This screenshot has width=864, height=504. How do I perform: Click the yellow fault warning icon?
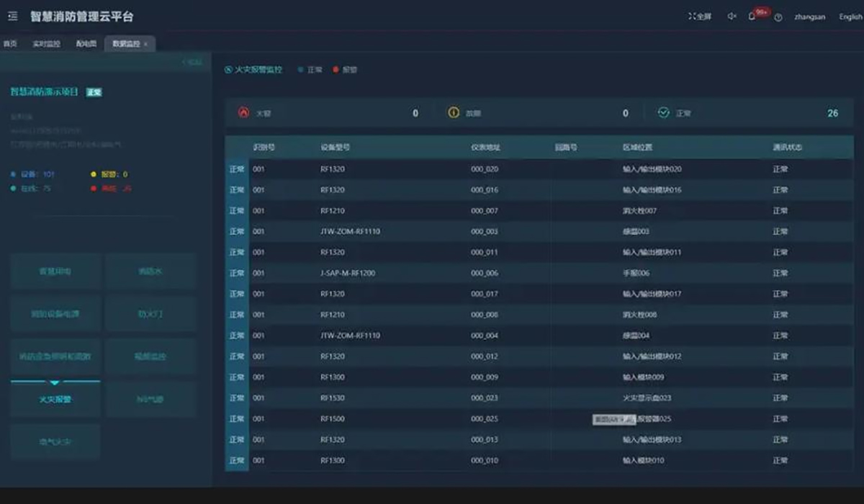tap(454, 113)
